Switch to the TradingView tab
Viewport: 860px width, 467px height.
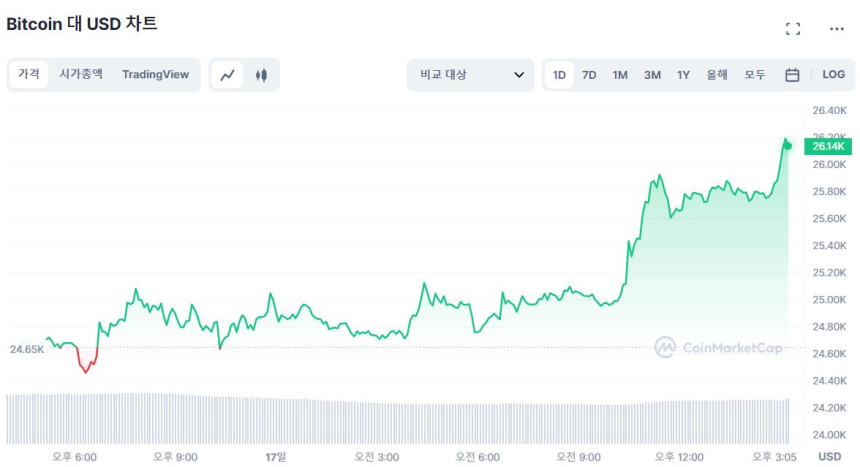155,74
